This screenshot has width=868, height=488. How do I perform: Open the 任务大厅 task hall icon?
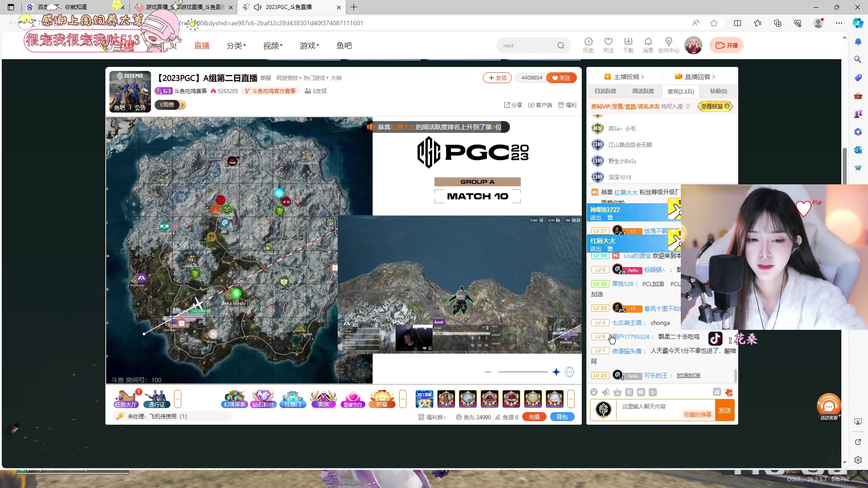click(126, 399)
